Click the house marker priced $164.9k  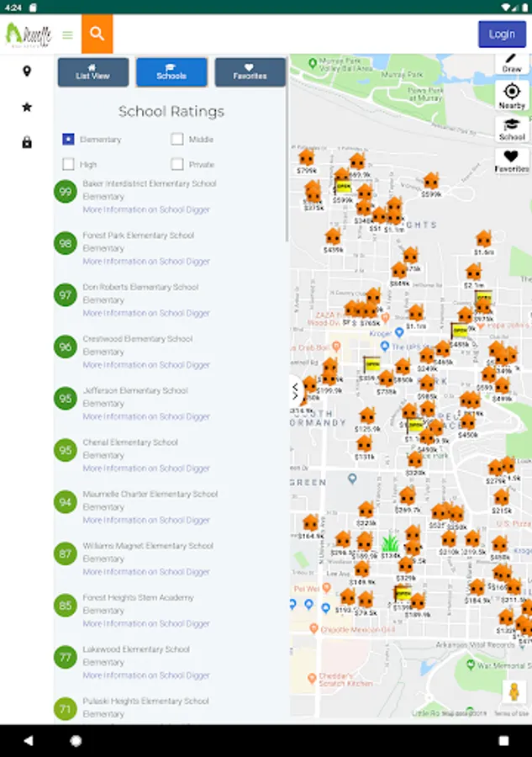[311, 523]
